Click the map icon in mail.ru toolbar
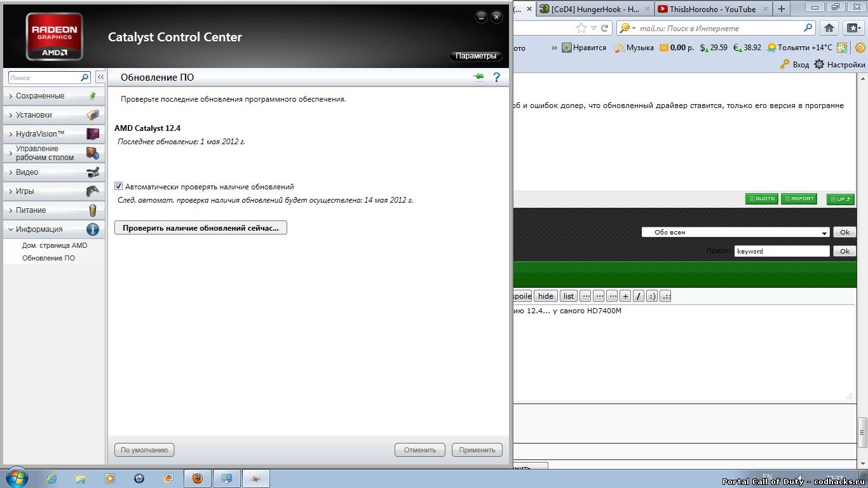868x488 pixels. pos(842,48)
